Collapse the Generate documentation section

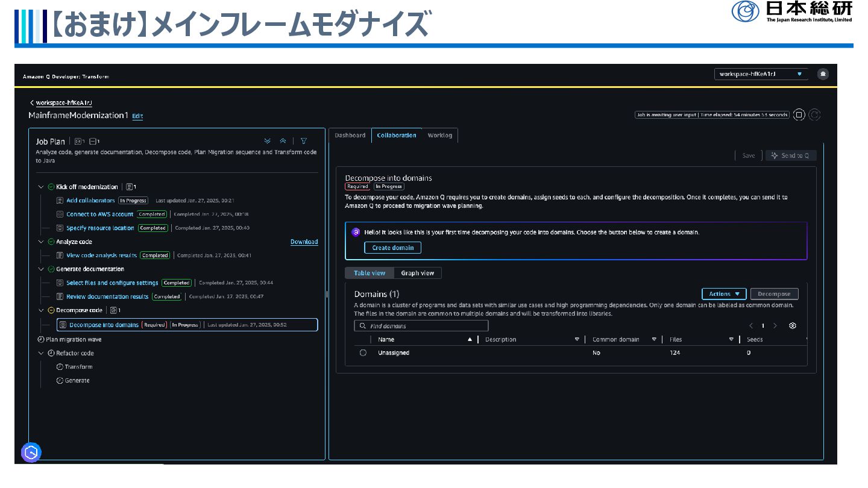point(41,269)
